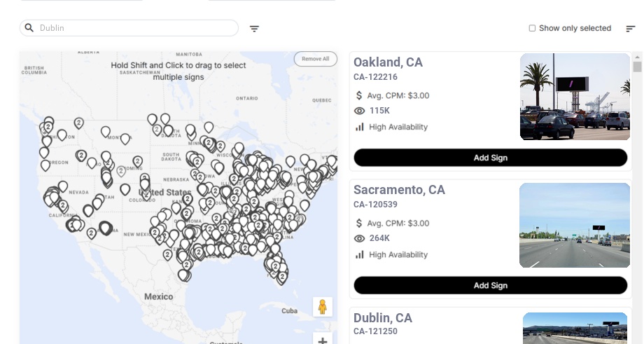Open the Oakland, CA listing title
644x344 pixels.
click(x=388, y=62)
